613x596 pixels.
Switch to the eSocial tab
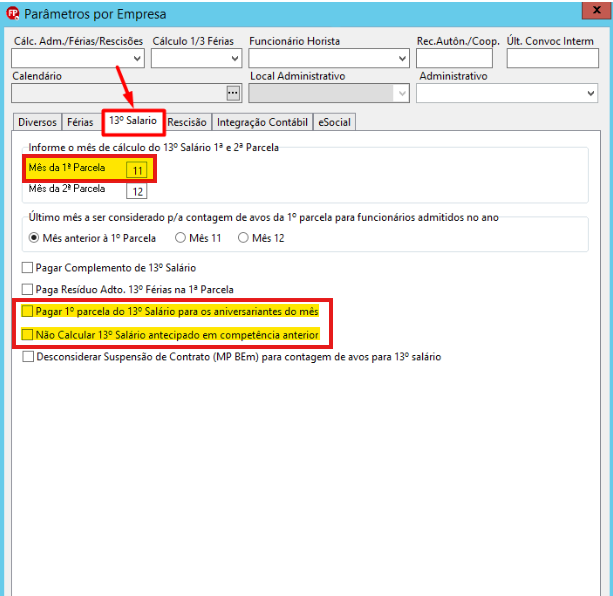[x=334, y=122]
